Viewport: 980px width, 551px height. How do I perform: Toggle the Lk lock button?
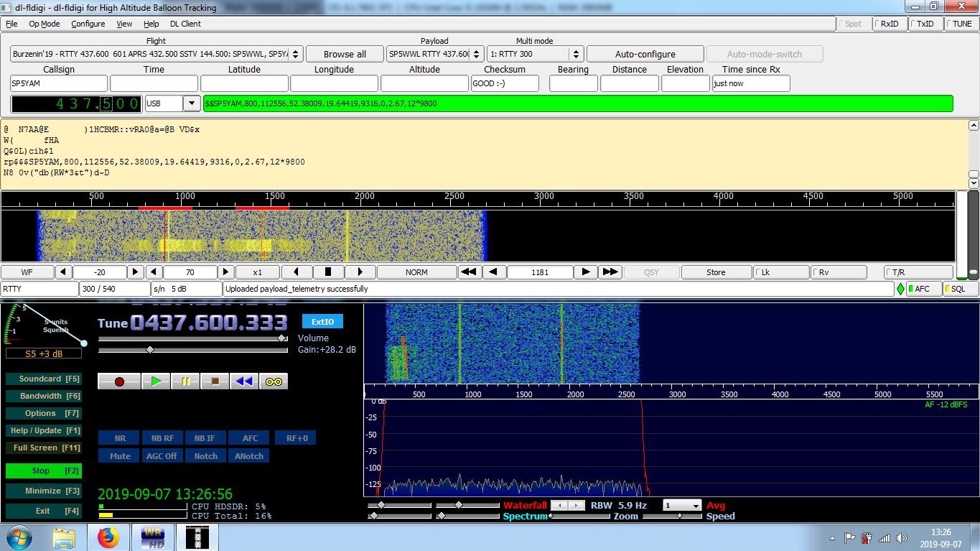pos(781,272)
